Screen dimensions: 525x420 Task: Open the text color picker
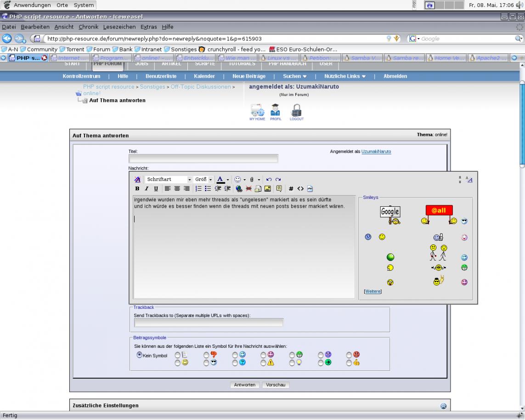tap(220, 180)
